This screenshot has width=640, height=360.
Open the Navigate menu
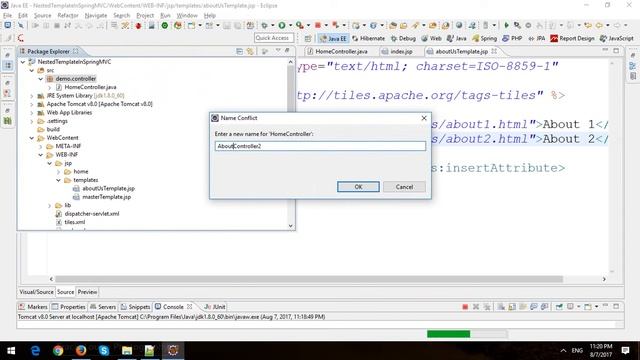pos(96,16)
